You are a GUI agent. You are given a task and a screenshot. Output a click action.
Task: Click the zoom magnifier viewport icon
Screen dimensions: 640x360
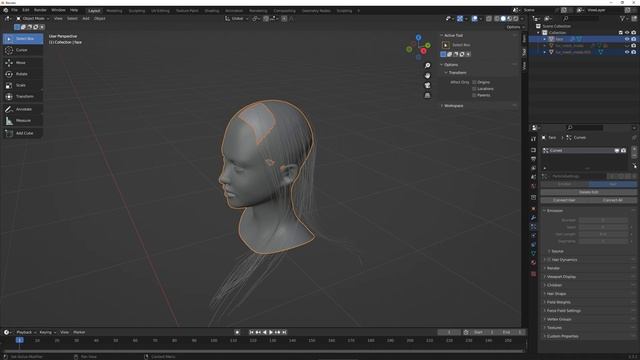point(427,66)
